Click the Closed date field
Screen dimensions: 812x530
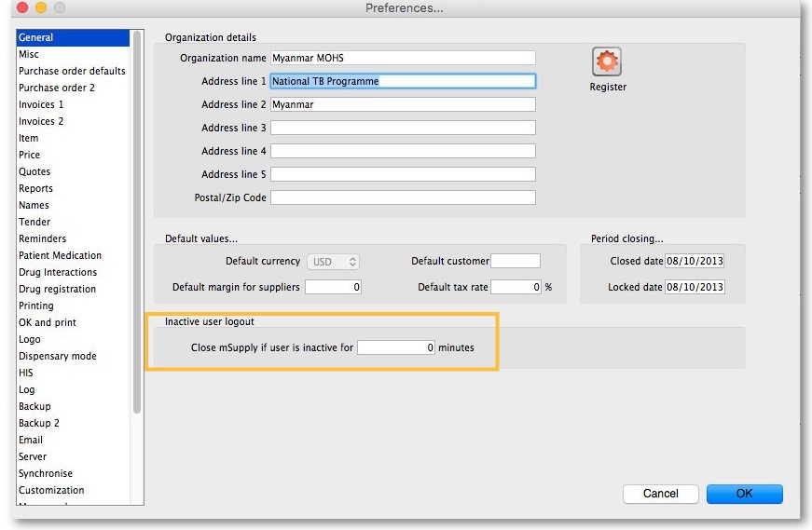pos(695,261)
